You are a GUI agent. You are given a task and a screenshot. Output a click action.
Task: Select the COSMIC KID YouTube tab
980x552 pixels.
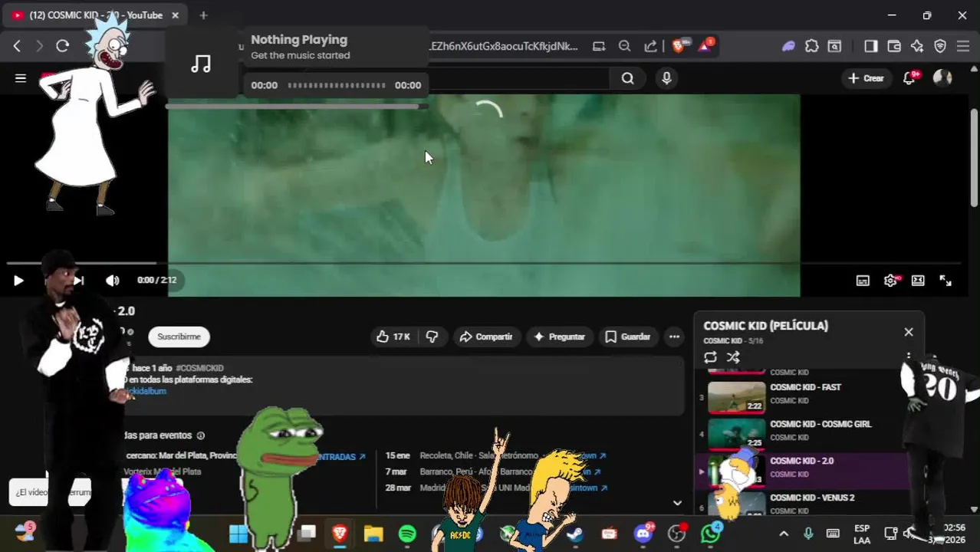(x=96, y=15)
